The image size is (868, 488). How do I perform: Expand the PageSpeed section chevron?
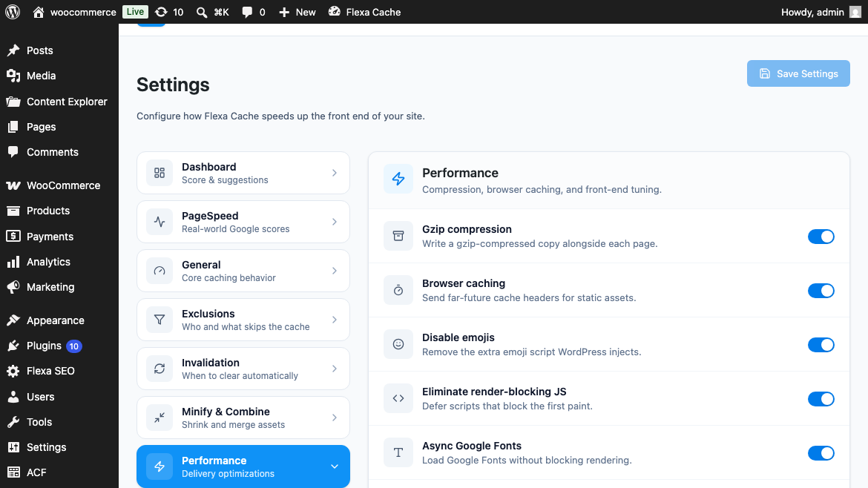pos(335,222)
